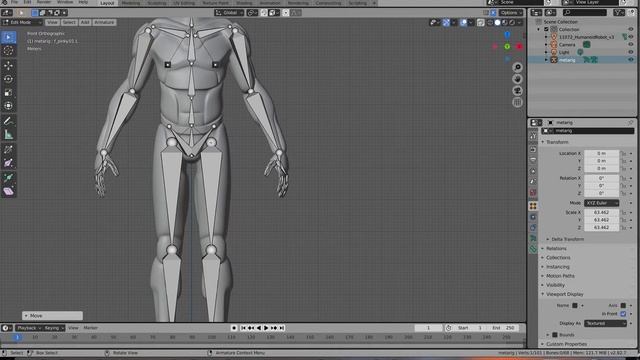640x360 pixels.
Task: Hide the Collection using its eye icon
Action: 631,29
